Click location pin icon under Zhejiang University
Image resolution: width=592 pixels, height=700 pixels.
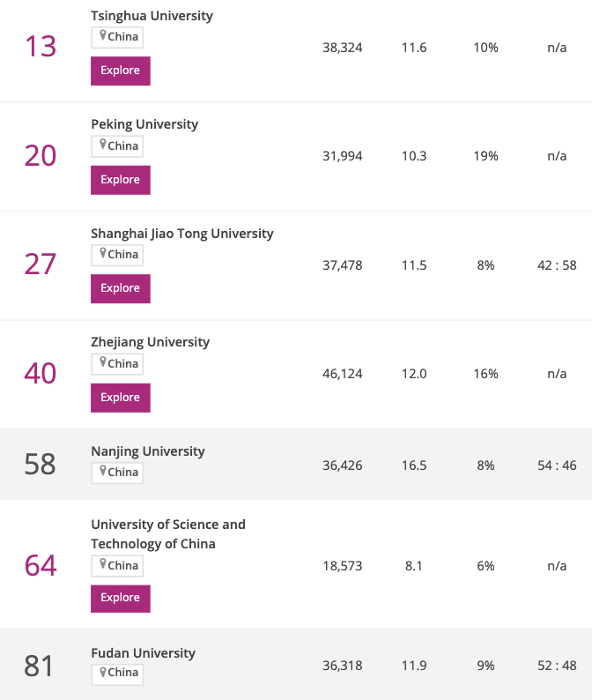coord(103,362)
